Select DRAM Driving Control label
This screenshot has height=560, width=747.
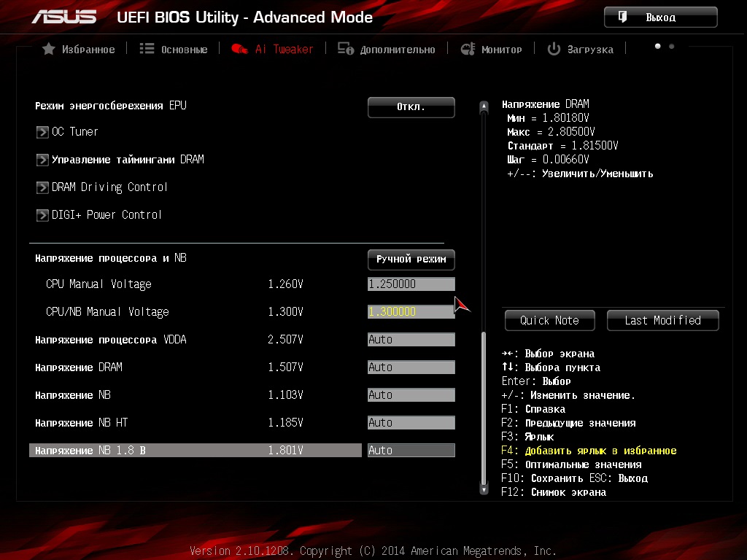pos(109,187)
